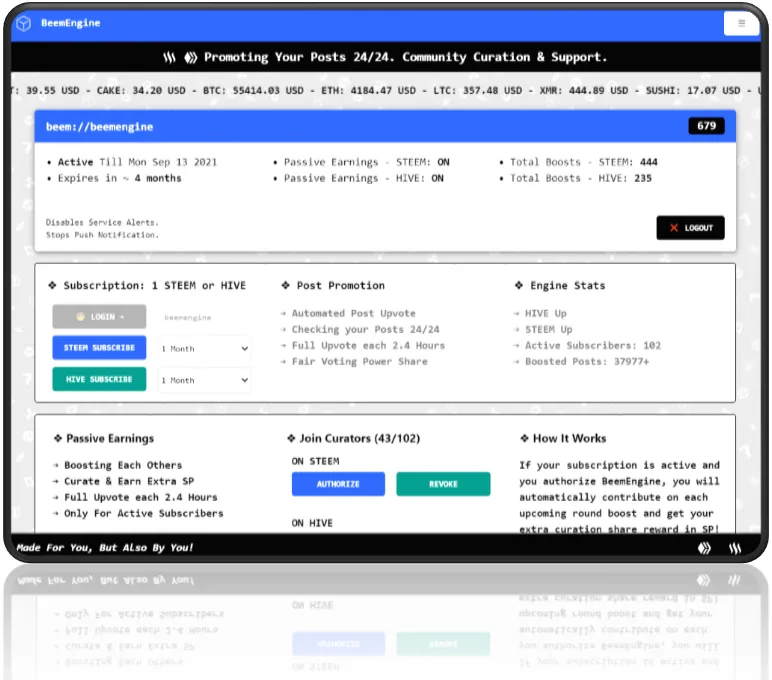Click 'Boosted Posts: 37977+' stat

[x=587, y=361]
